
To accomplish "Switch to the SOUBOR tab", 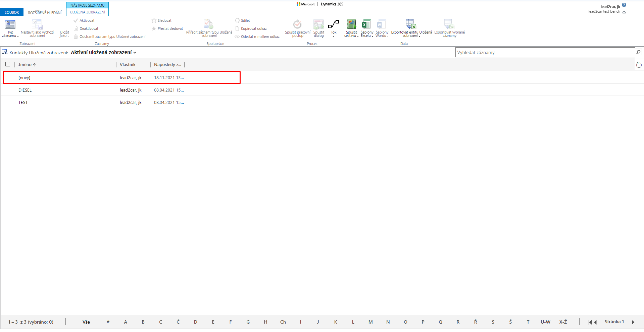I will 12,12.
